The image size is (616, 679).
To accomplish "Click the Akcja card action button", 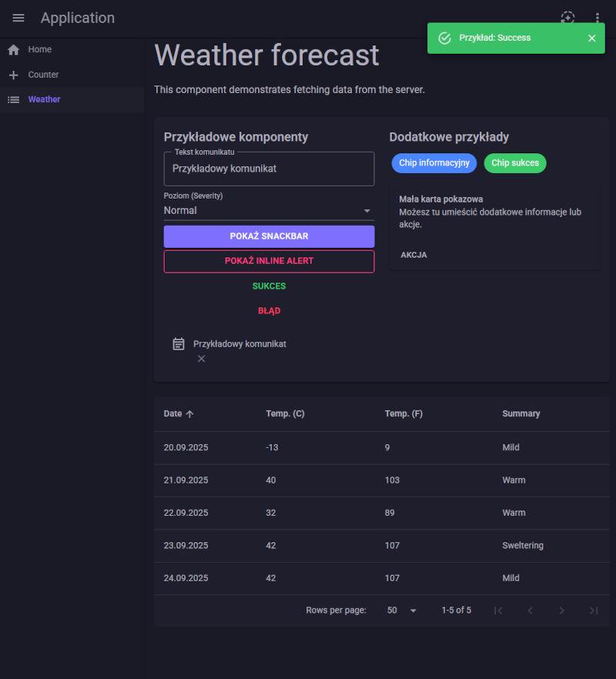I will [413, 255].
